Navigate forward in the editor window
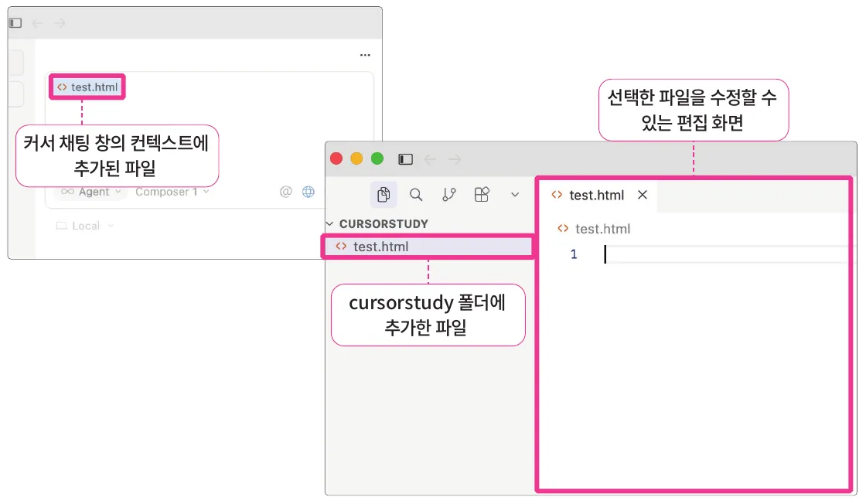This screenshot has height=504, width=866. click(x=455, y=159)
